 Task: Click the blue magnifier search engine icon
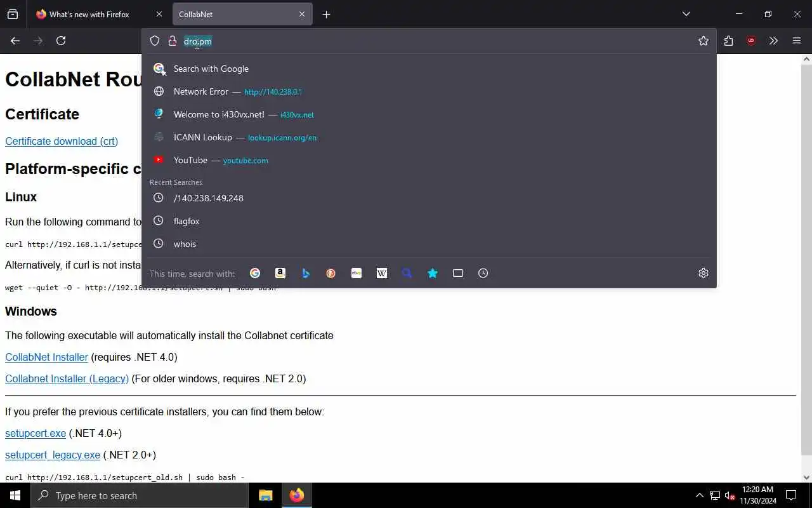[x=407, y=273]
